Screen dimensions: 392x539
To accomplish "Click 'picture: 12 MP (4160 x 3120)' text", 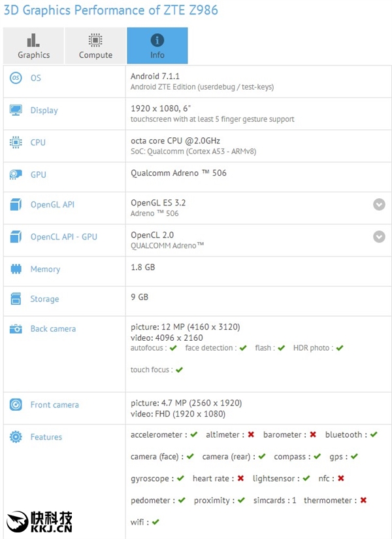I will pos(186,326).
